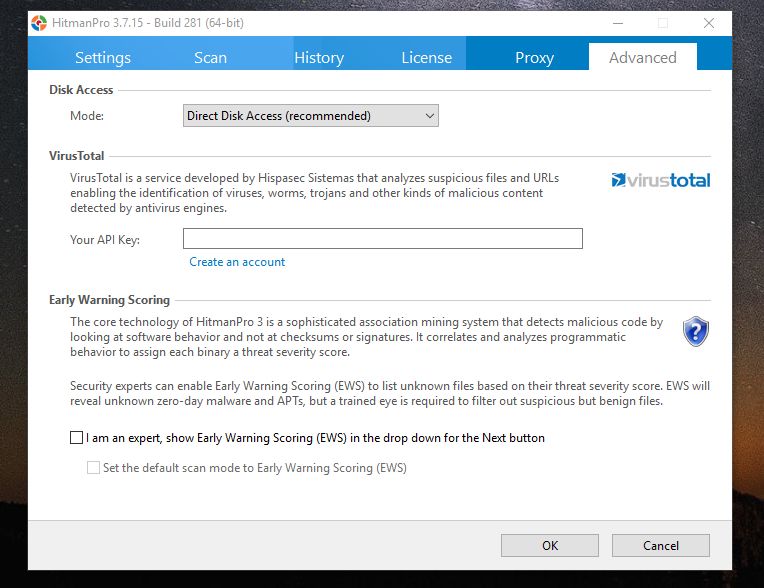The height and width of the screenshot is (588, 764).
Task: Confirm settings with the OK button
Action: (x=550, y=546)
